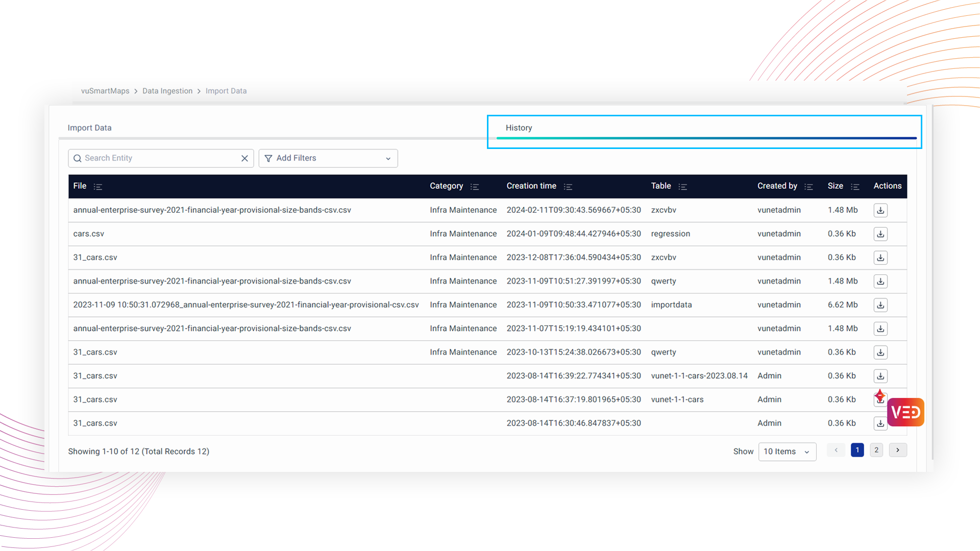Click Table column sort icon
The height and width of the screenshot is (551, 980).
click(683, 187)
